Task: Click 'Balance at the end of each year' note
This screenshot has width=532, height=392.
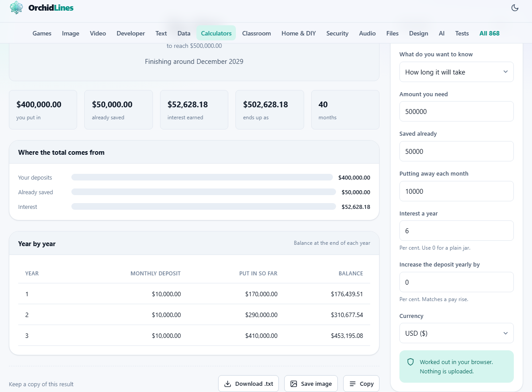Action: [x=332, y=243]
